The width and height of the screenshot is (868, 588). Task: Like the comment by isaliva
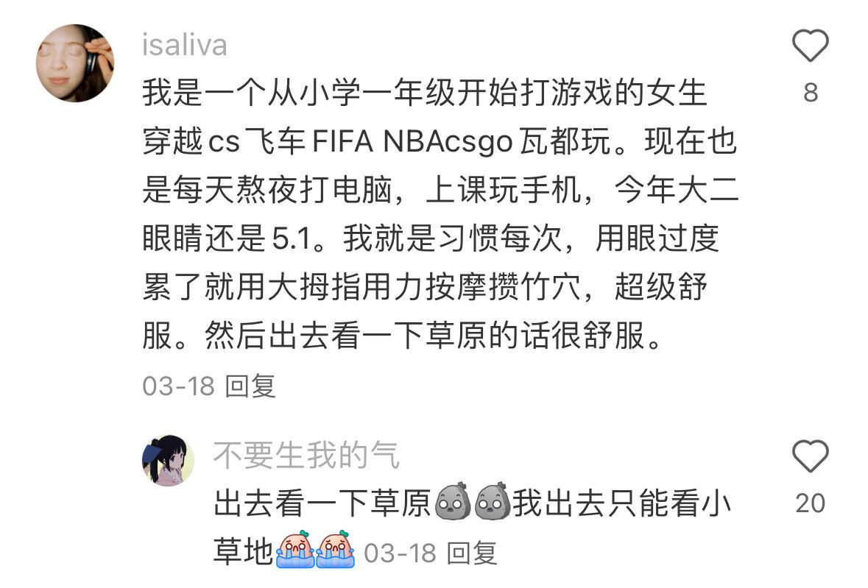coord(810,46)
